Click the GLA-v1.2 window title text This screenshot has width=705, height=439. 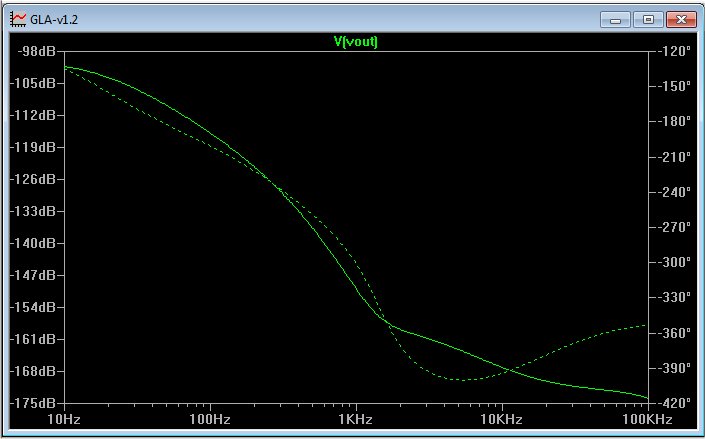click(x=54, y=20)
